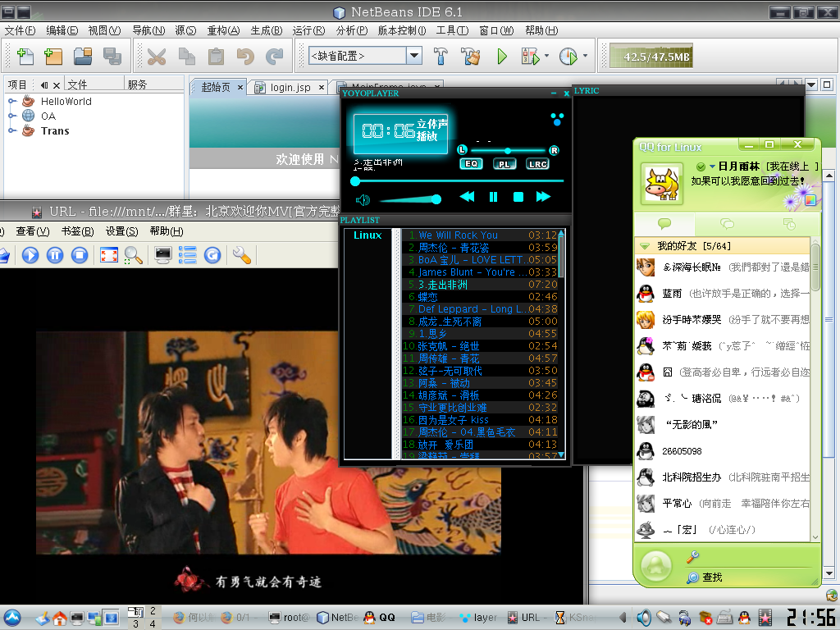
Task: Open QQ online status dropdown arrow
Action: pyautogui.click(x=713, y=167)
